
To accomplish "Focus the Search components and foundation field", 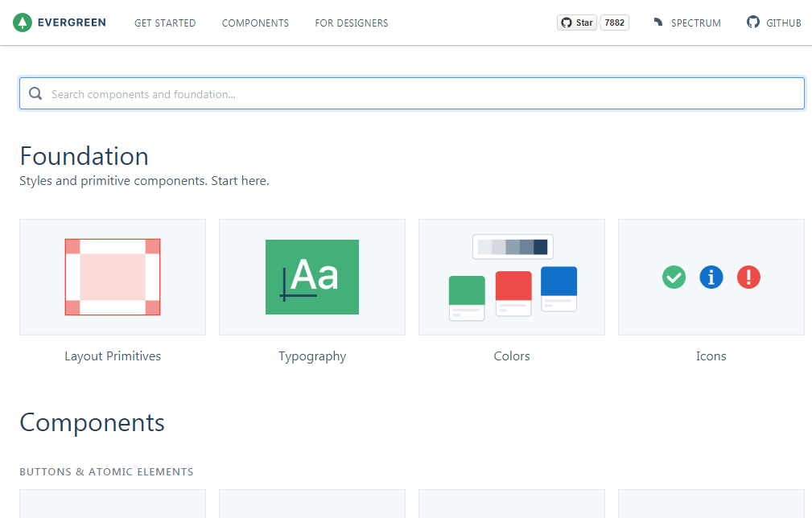I will coord(412,93).
